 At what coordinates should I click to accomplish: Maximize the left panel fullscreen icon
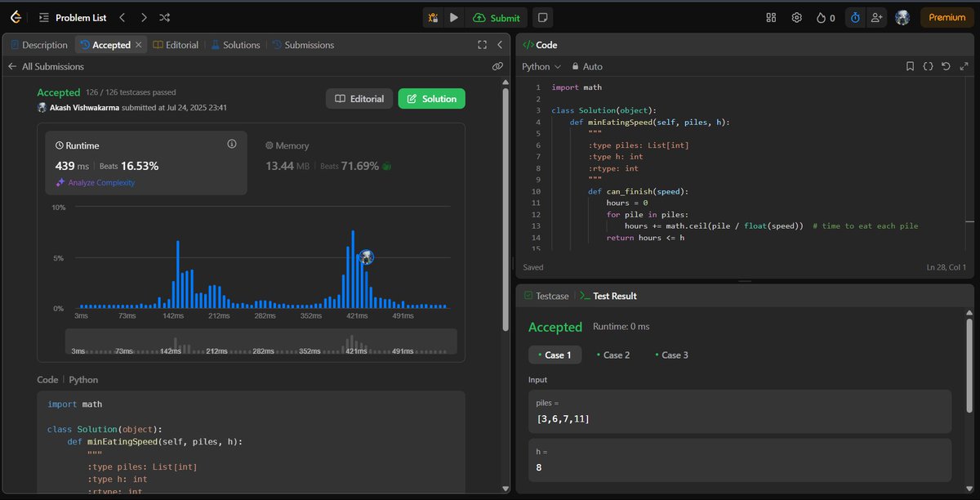[482, 45]
